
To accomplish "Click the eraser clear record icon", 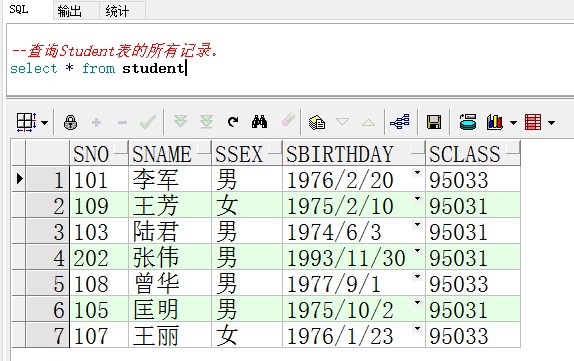I will click(288, 120).
